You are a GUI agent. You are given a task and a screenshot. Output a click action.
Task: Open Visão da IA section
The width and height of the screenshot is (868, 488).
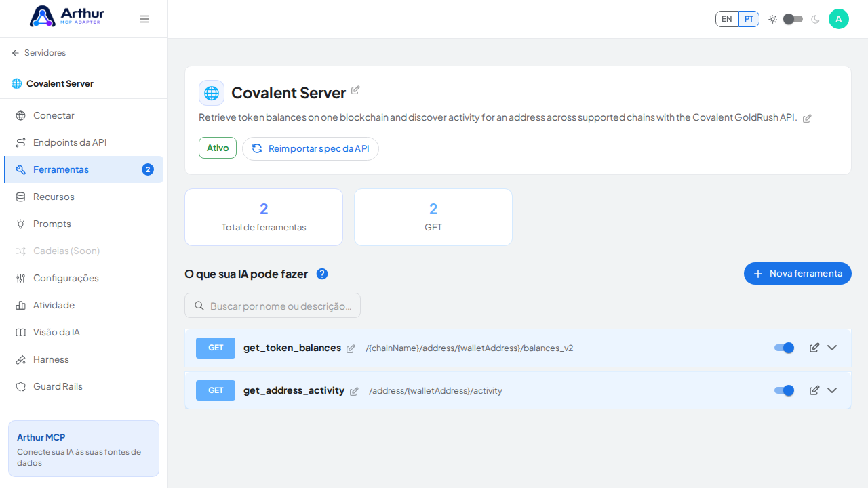(x=83, y=332)
